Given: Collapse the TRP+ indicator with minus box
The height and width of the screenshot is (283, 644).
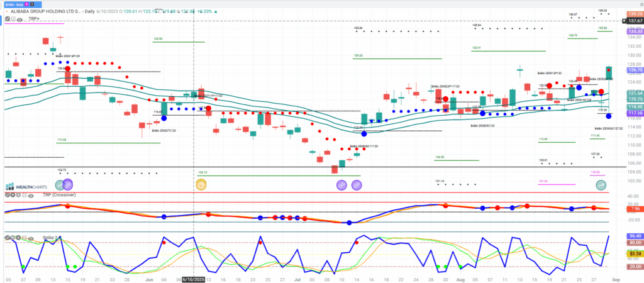Looking at the screenshot, I should tap(13, 18).
